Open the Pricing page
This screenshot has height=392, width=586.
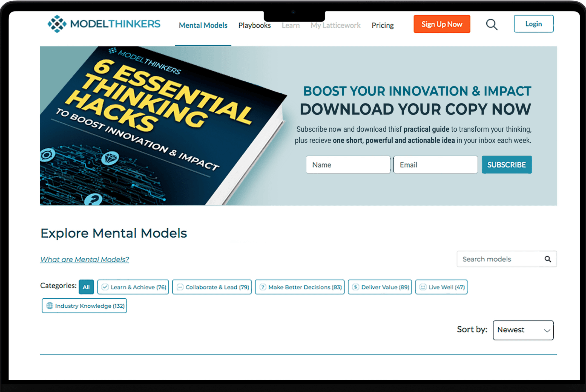click(383, 25)
